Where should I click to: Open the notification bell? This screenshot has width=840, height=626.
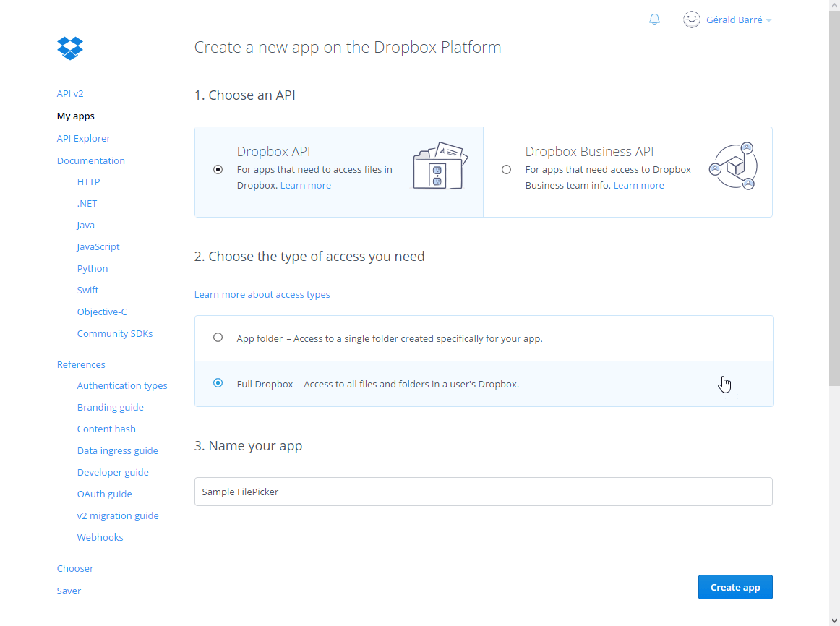pos(654,19)
